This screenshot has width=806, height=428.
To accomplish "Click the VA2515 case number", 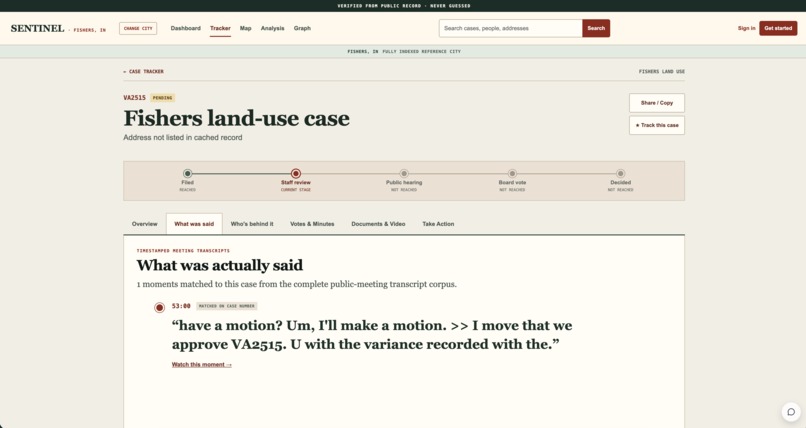I will tap(135, 98).
